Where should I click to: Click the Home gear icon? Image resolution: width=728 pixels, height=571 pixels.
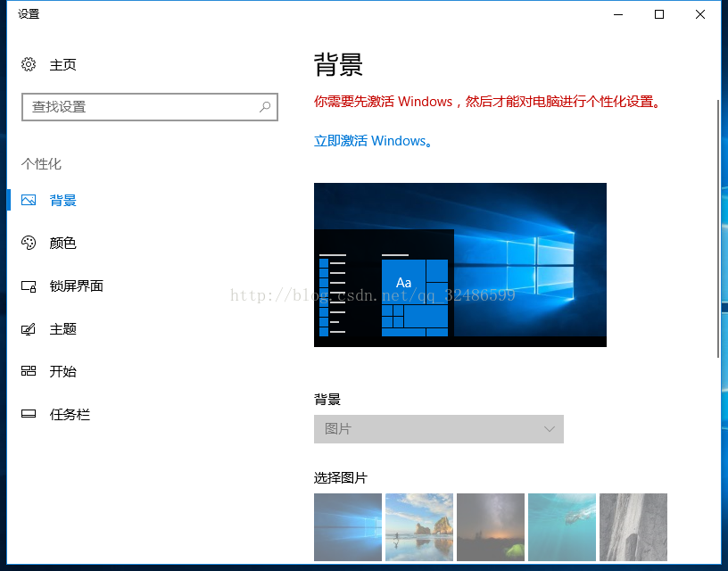(x=29, y=64)
